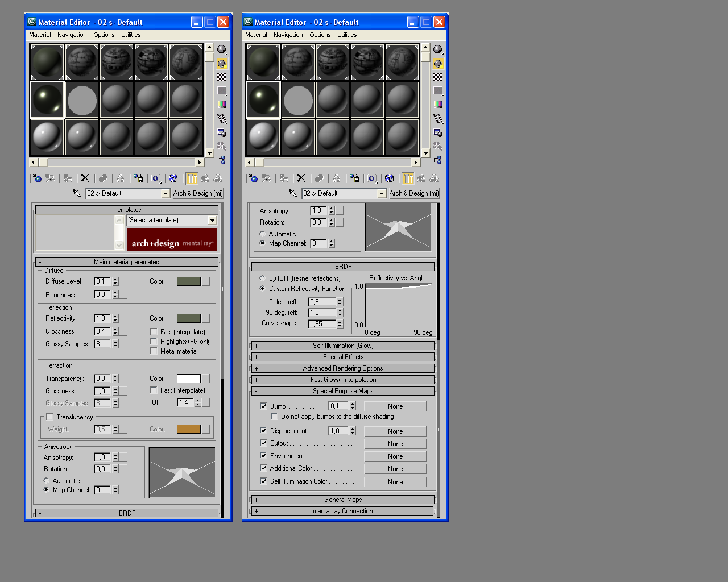Toggle Show Map in Viewport in left window
The image size is (728, 582).
173,178
